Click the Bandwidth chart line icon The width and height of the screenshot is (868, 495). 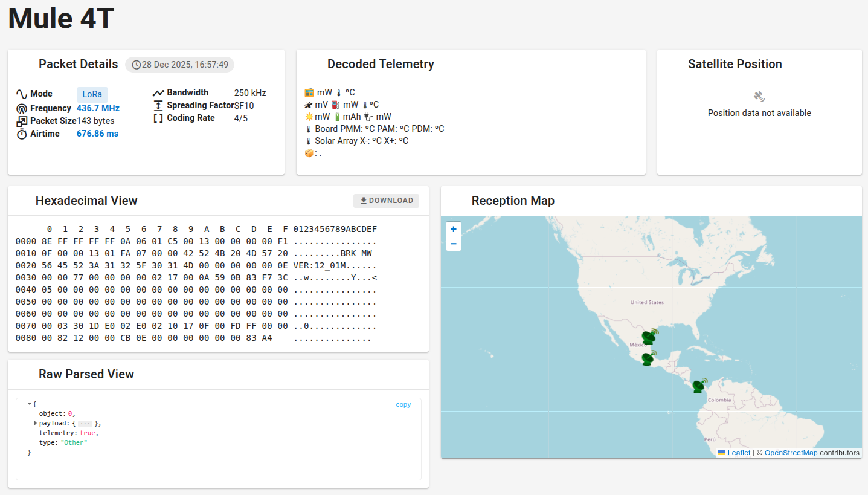click(158, 93)
